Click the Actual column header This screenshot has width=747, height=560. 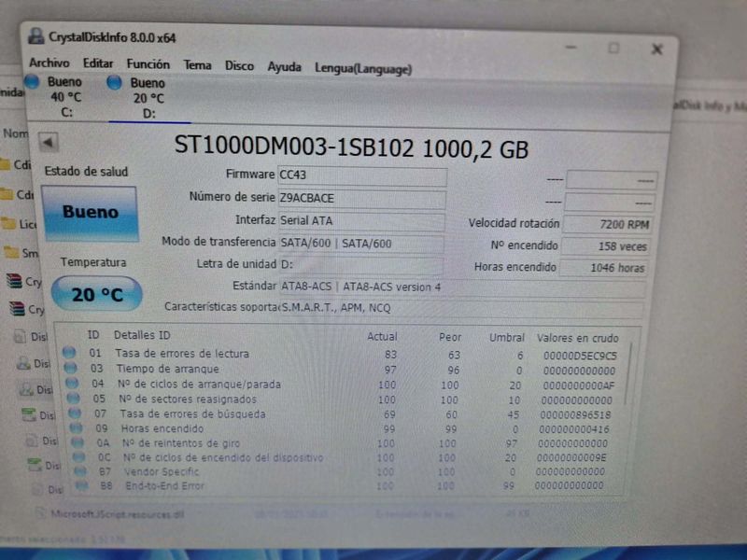click(382, 337)
